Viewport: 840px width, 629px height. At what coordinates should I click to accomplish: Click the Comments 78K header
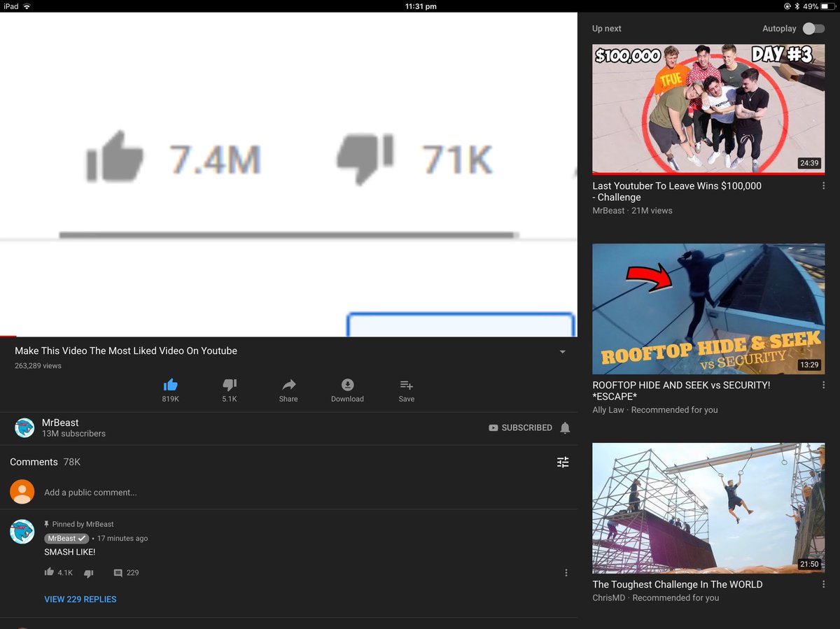click(45, 462)
